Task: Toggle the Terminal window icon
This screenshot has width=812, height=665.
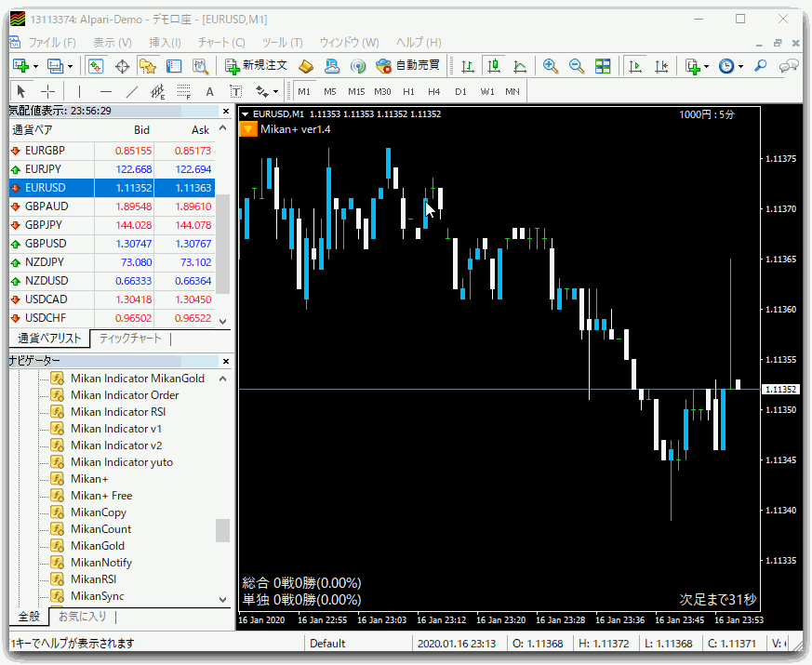Action: click(174, 66)
